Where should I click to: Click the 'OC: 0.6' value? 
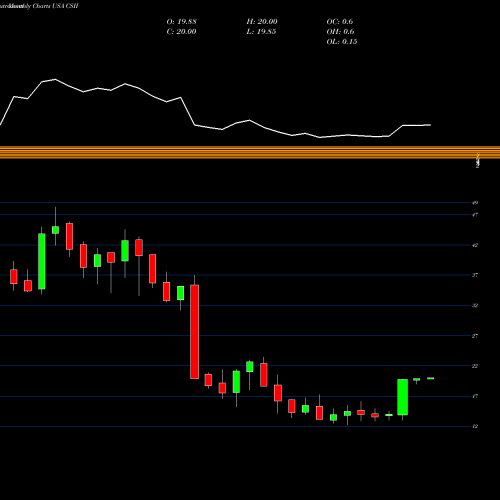click(340, 22)
